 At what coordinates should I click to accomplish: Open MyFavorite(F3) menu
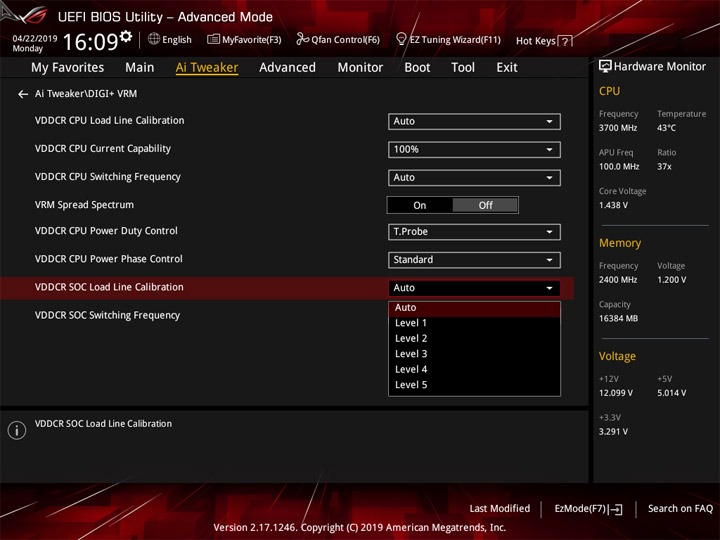pyautogui.click(x=252, y=40)
